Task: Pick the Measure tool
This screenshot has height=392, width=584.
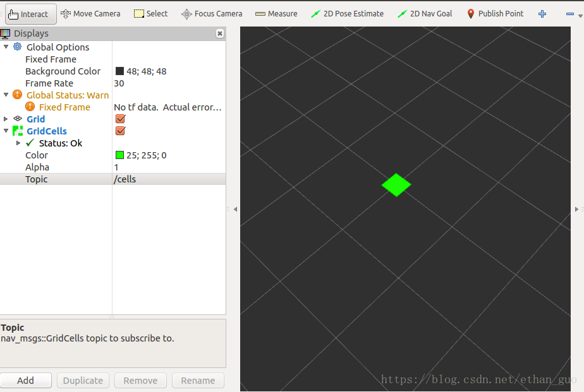Action: 276,14
